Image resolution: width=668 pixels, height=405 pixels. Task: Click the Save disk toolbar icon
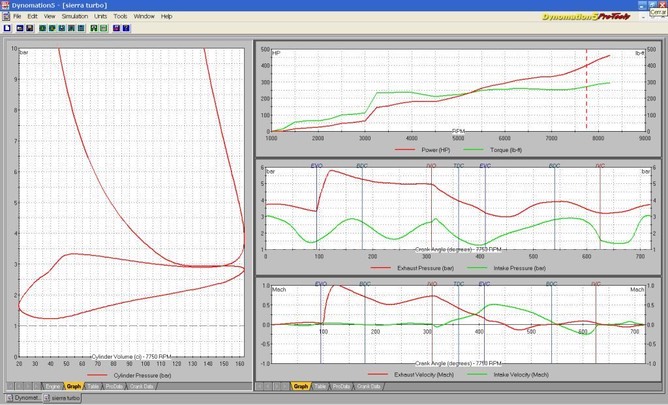(29, 28)
